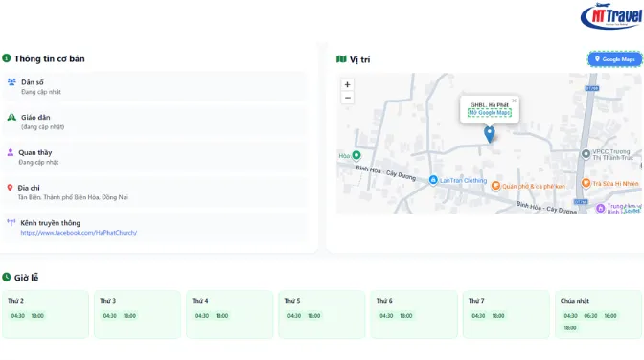This screenshot has width=644, height=360.
Task: Click the address text Tân Biên, Biên Hòa
Action: point(73,197)
